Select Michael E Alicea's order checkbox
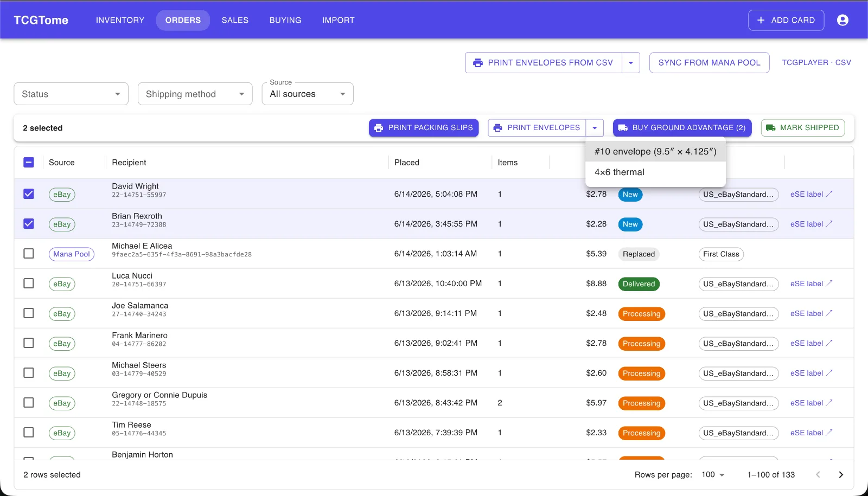Screen dimensions: 868x496 pyautogui.click(x=29, y=254)
